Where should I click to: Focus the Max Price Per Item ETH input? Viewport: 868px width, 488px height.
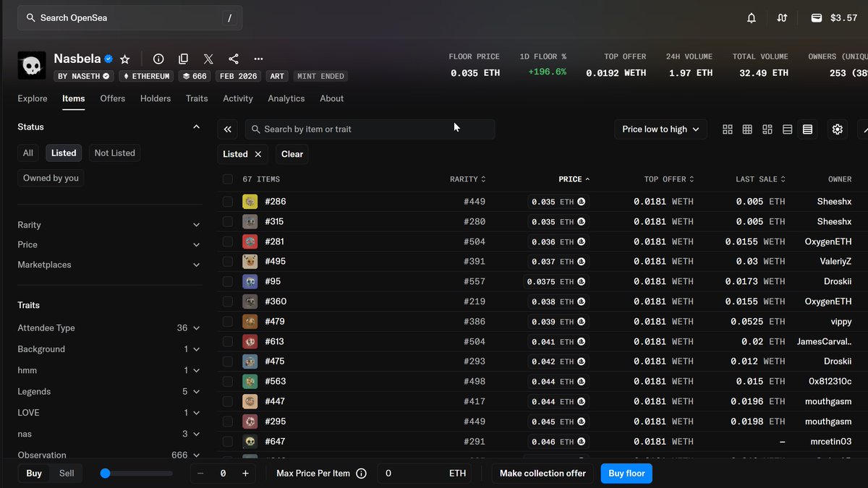tap(425, 474)
